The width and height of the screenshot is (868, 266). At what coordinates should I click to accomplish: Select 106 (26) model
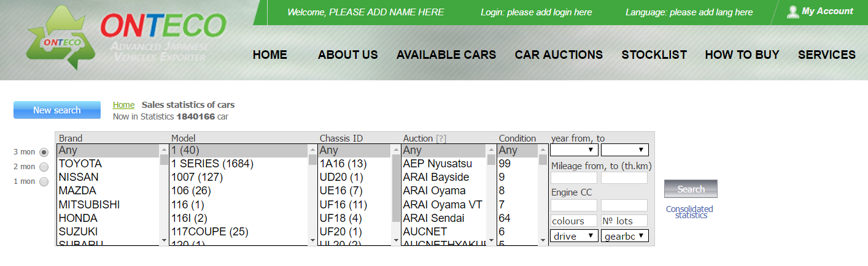pyautogui.click(x=239, y=191)
